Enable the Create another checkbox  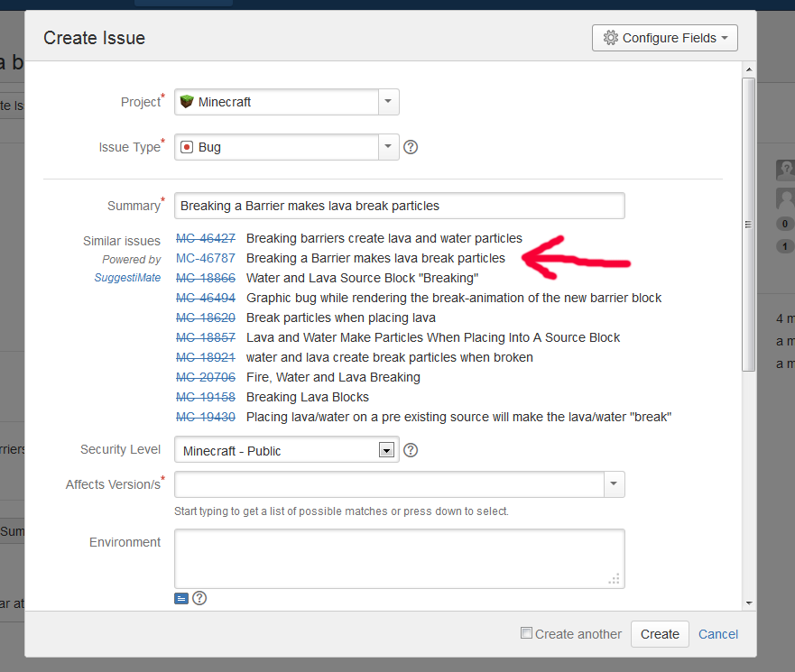pos(526,633)
